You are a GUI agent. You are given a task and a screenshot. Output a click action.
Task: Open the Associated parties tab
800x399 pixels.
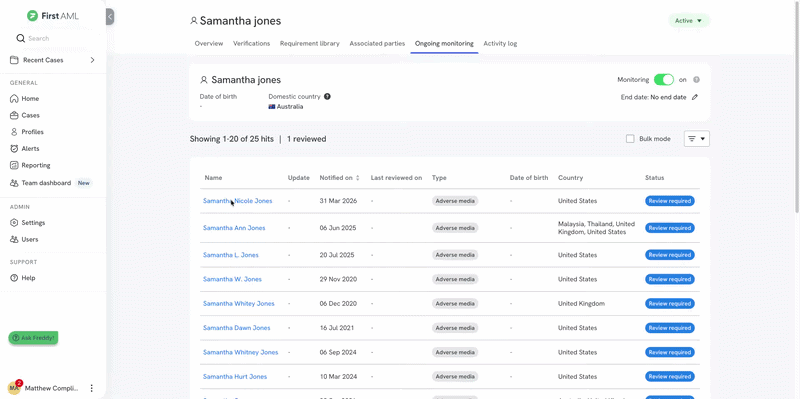377,43
